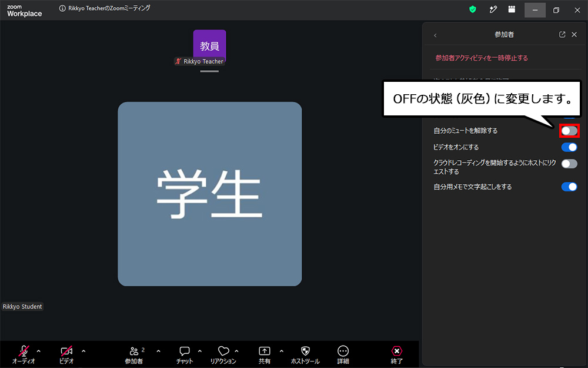Screen dimensions: 588x368
Task: Click the 参加者 panel title text
Action: point(504,35)
